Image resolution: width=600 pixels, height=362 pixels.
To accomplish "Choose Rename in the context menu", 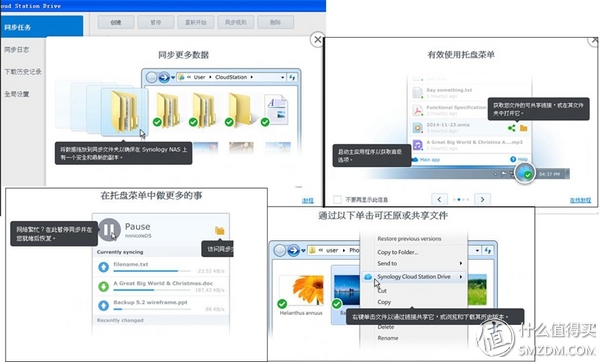I will tap(388, 338).
